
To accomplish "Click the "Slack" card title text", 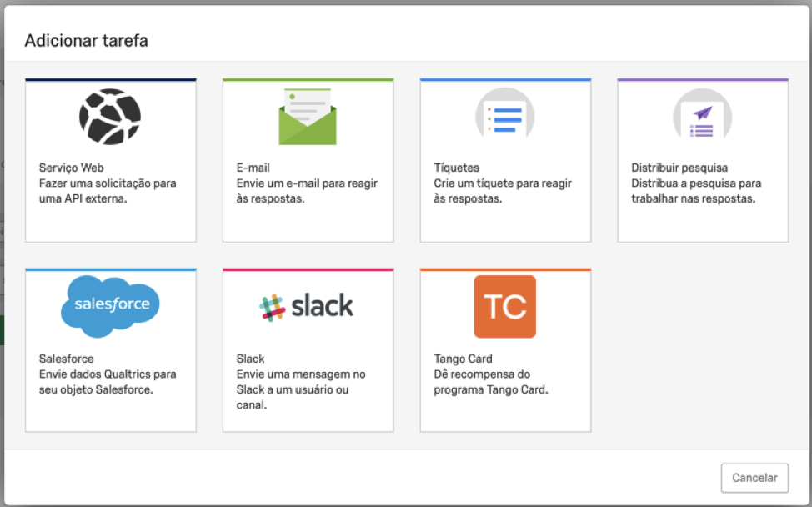I will coord(250,359).
